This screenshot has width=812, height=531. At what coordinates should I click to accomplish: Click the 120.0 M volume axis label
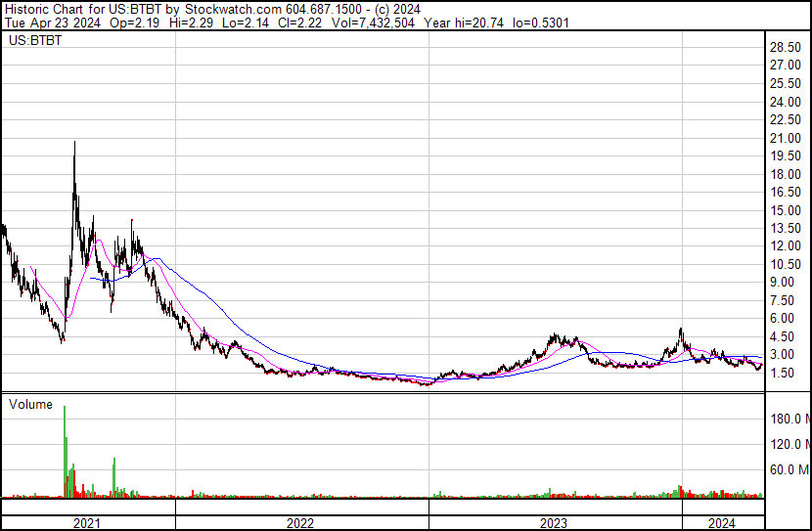pyautogui.click(x=788, y=444)
